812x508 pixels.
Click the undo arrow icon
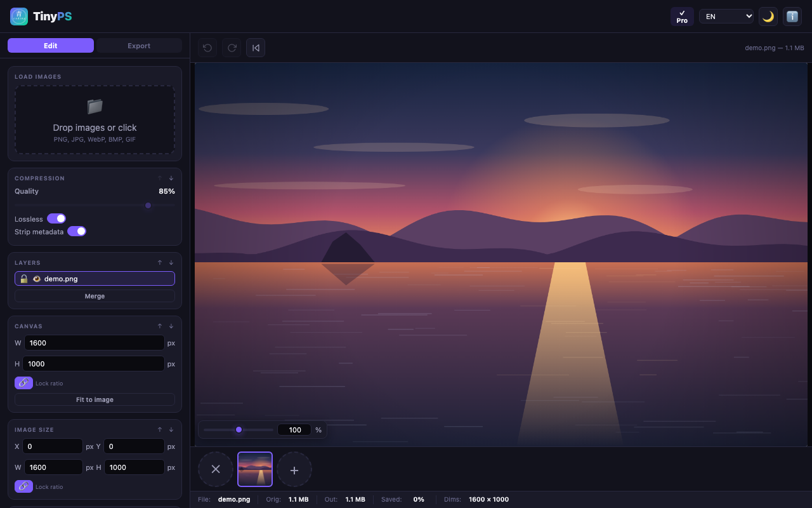207,48
